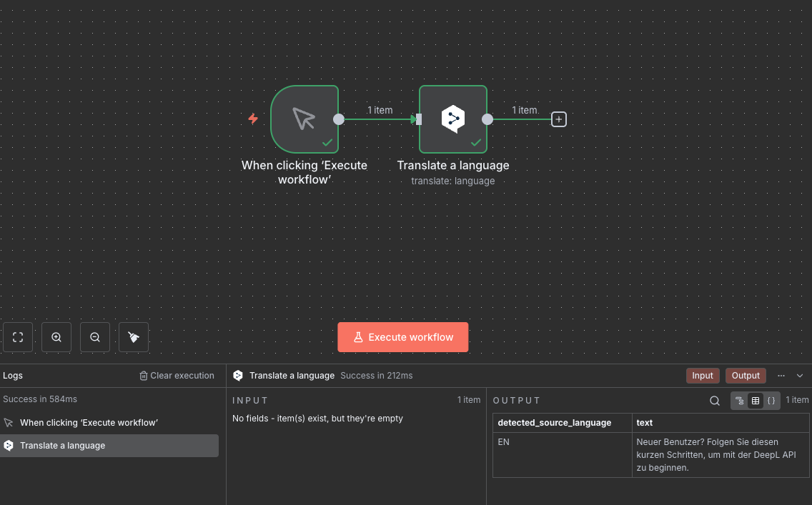Select the manual trigger node cursor icon
The width and height of the screenshot is (812, 505).
click(304, 119)
